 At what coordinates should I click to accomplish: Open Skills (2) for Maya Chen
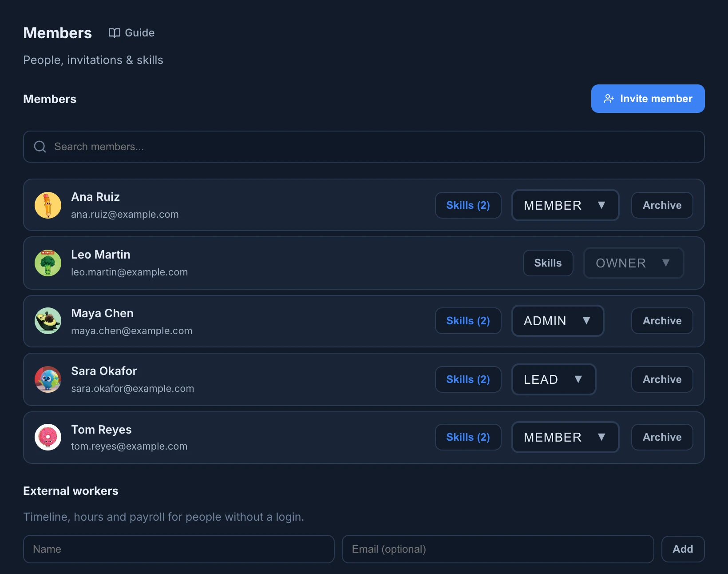coord(468,321)
